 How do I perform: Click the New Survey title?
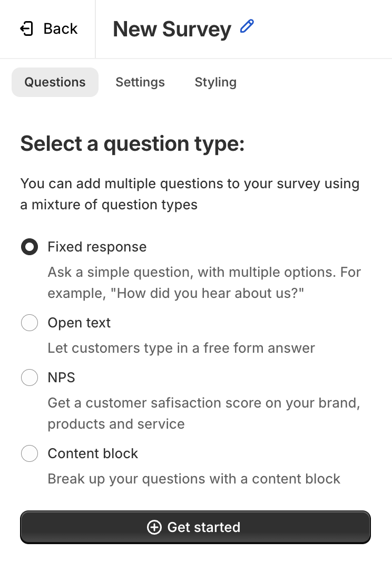pos(172,29)
